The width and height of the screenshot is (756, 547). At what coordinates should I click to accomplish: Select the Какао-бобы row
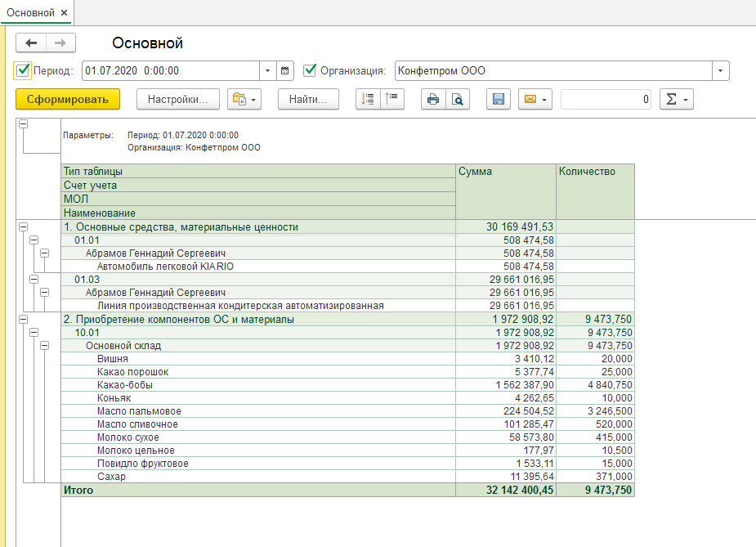(347, 385)
